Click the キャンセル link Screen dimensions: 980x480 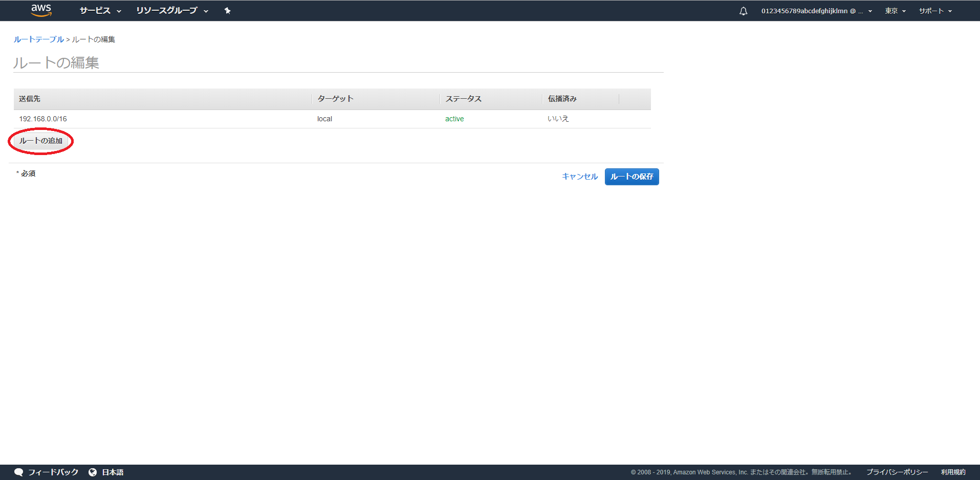579,177
